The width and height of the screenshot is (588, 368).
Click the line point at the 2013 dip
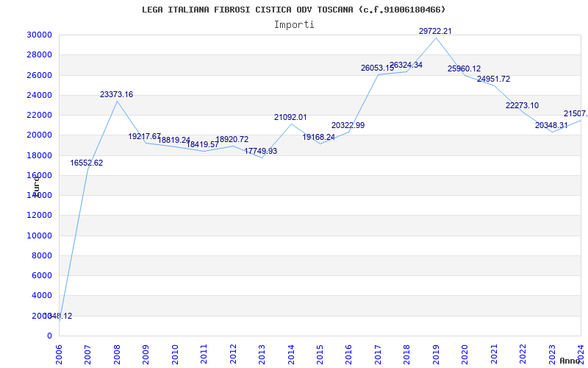tap(262, 158)
